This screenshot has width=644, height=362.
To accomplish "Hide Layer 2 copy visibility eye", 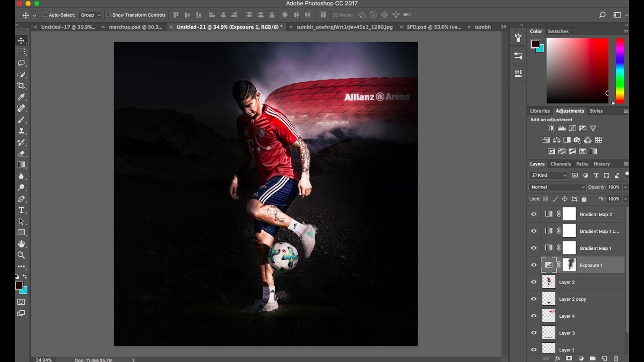I will [534, 299].
